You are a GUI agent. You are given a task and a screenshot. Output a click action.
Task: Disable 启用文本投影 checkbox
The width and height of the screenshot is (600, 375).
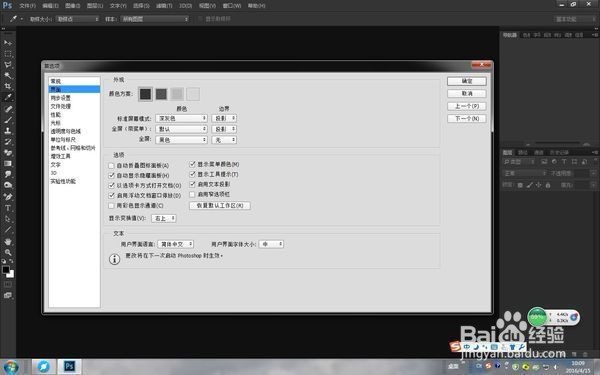coord(192,184)
